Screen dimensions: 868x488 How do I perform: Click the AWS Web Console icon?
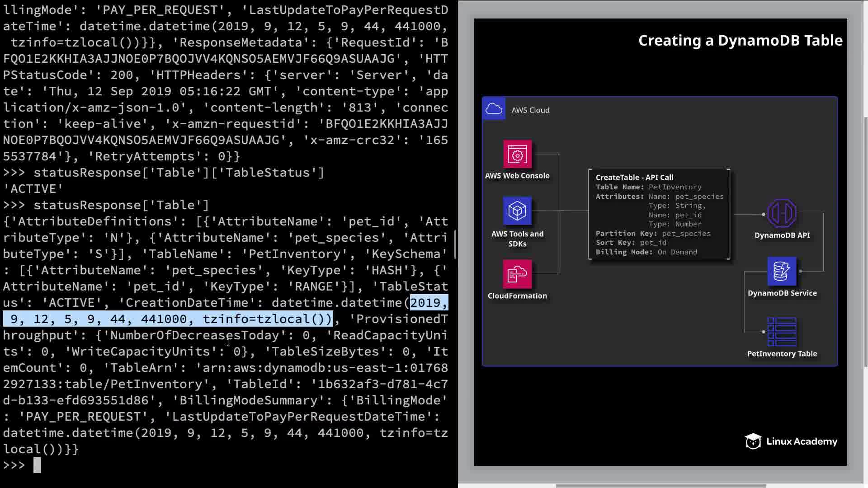(x=517, y=155)
